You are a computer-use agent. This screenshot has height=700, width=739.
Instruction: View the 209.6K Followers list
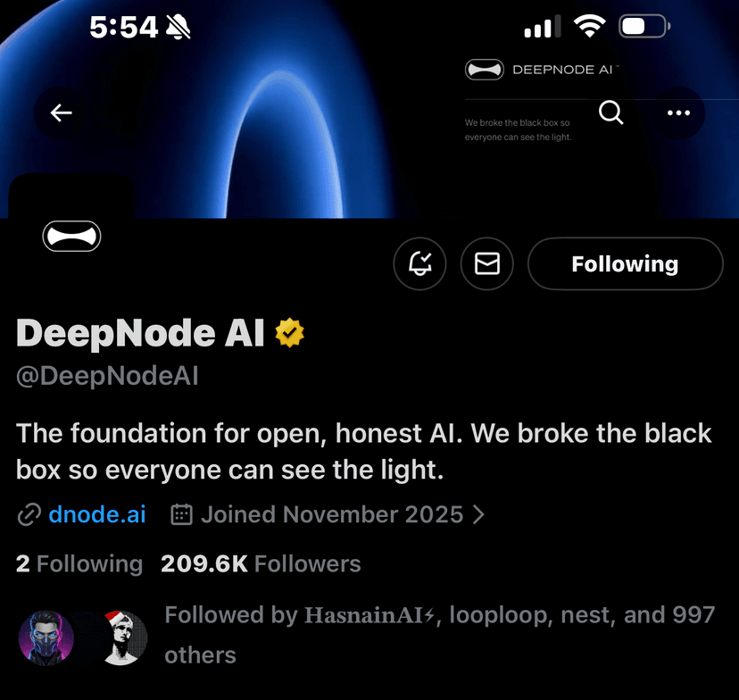260,563
